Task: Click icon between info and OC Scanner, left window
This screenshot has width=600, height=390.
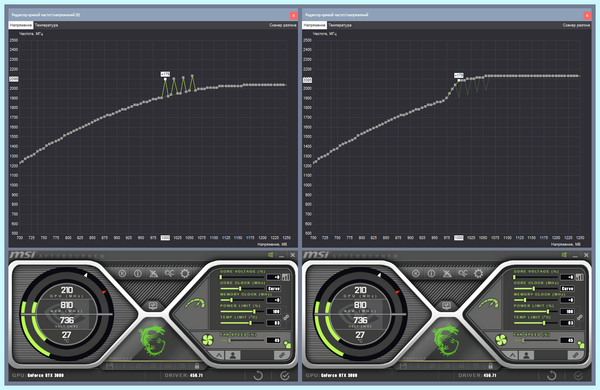Action: [153, 273]
